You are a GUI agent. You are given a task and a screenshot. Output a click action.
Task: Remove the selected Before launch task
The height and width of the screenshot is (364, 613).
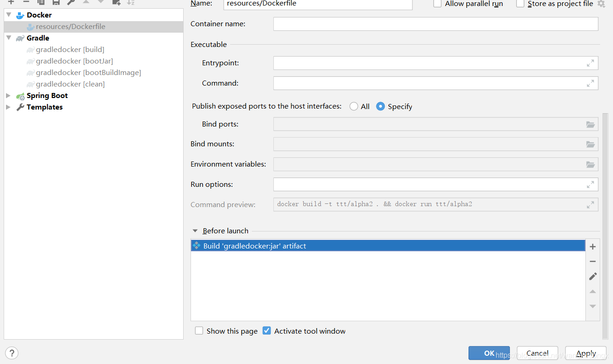tap(593, 261)
